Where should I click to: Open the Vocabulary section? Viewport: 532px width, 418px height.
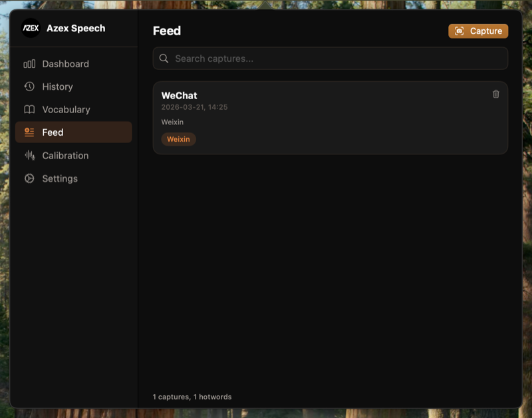click(x=74, y=109)
